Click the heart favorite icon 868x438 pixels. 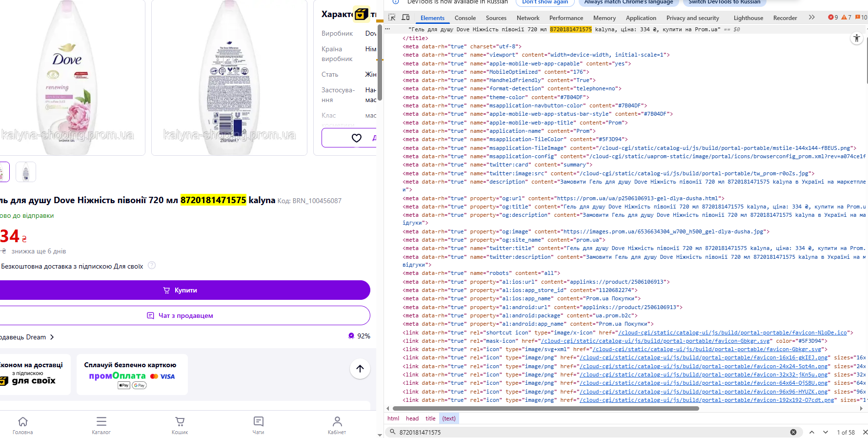[357, 138]
